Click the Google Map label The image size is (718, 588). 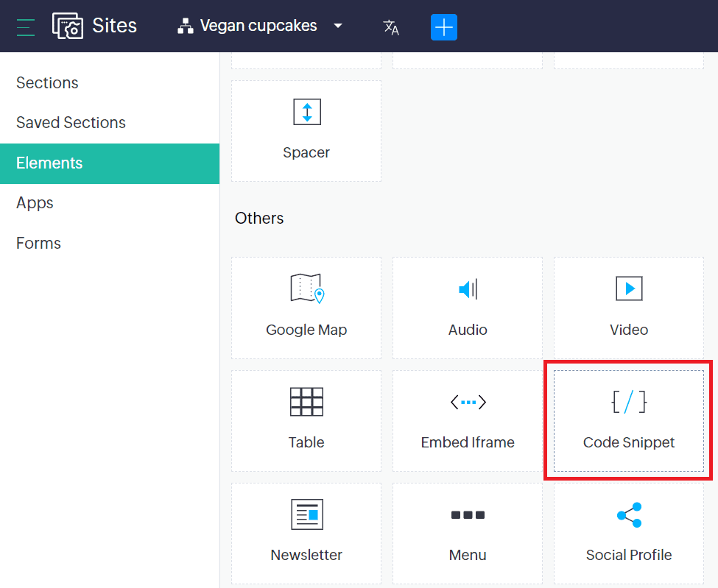point(306,330)
